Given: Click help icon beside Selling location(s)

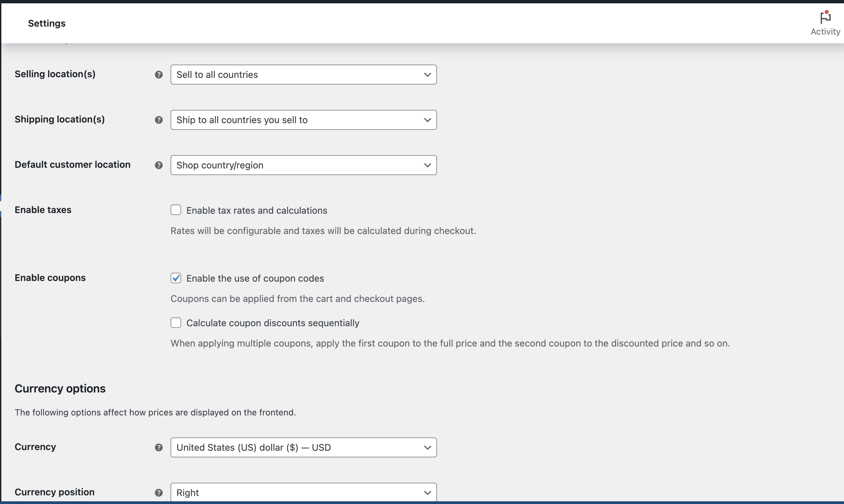Looking at the screenshot, I should (x=159, y=75).
